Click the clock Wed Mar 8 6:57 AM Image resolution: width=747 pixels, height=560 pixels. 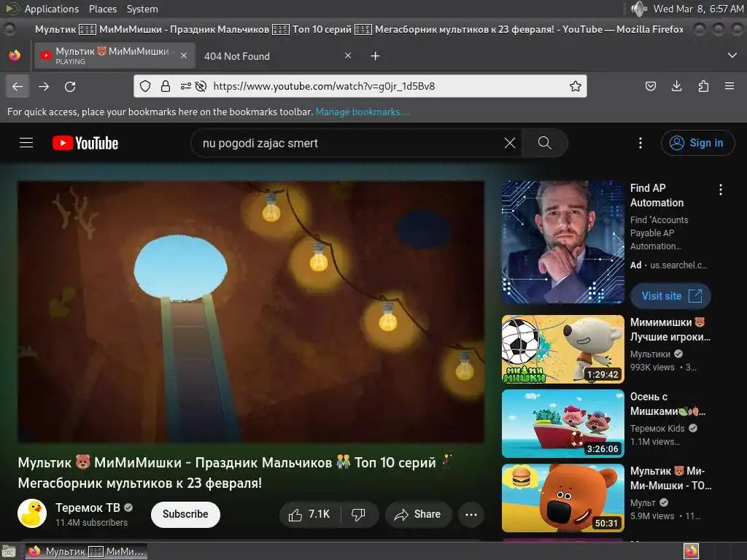pyautogui.click(x=698, y=9)
